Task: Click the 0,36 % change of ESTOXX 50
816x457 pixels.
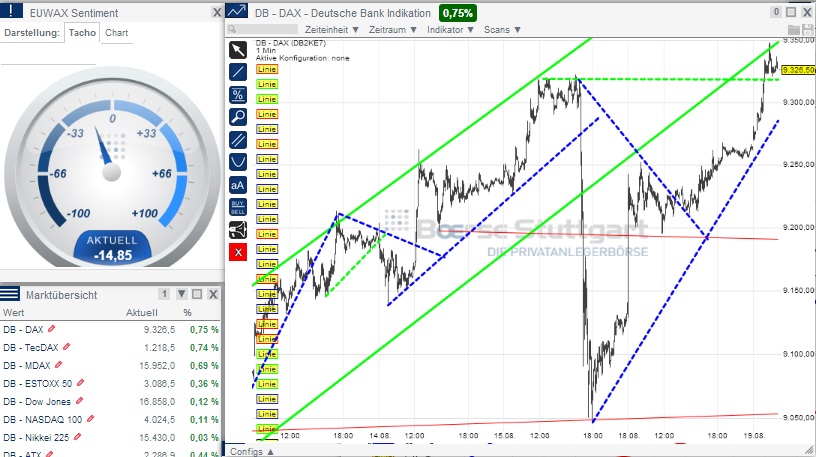Action: point(205,384)
